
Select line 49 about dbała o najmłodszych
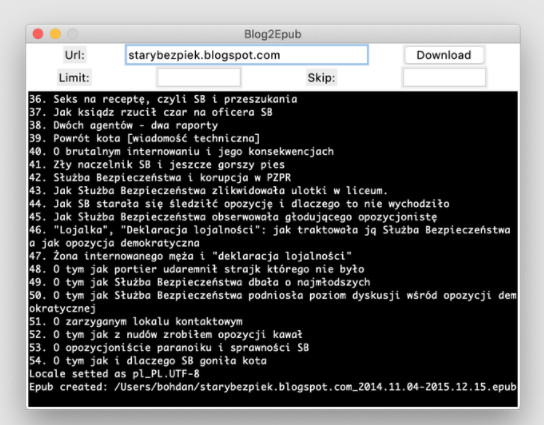click(200, 282)
